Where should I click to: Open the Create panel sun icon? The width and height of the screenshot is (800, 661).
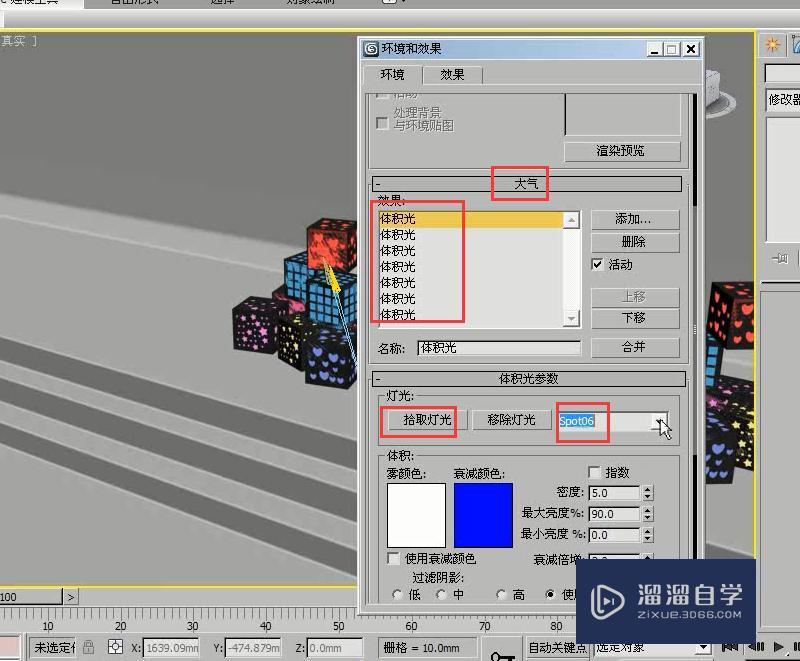[772, 45]
